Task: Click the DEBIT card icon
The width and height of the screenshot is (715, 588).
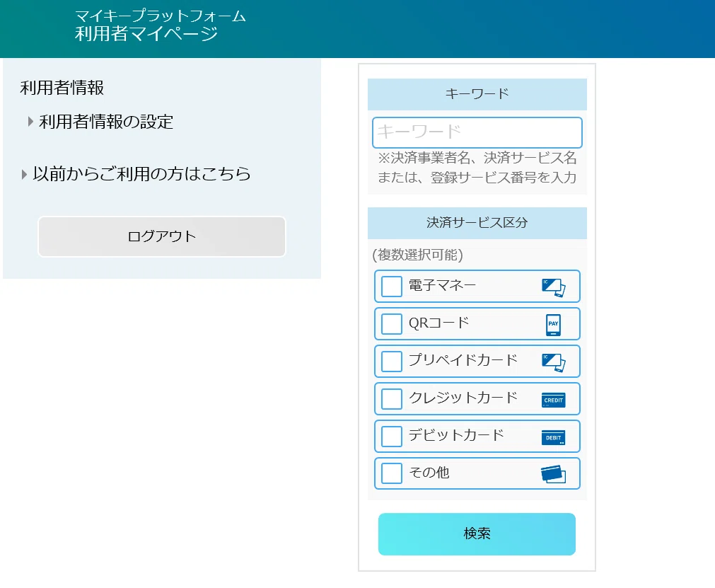Action: coord(553,437)
